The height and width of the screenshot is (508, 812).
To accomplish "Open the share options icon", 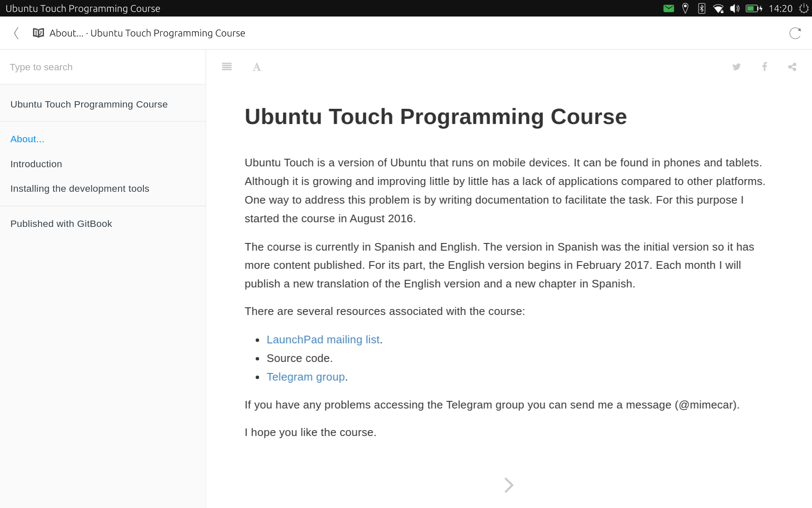I will pyautogui.click(x=792, y=67).
